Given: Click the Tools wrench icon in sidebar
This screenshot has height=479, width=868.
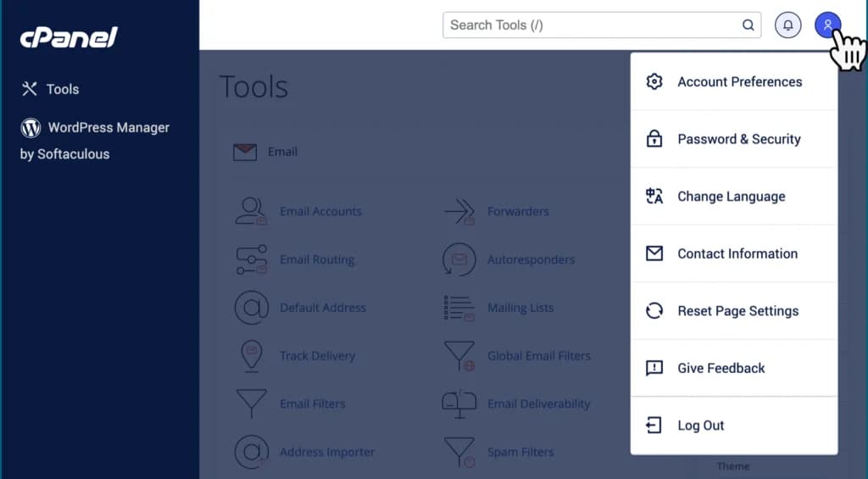Looking at the screenshot, I should [30, 89].
